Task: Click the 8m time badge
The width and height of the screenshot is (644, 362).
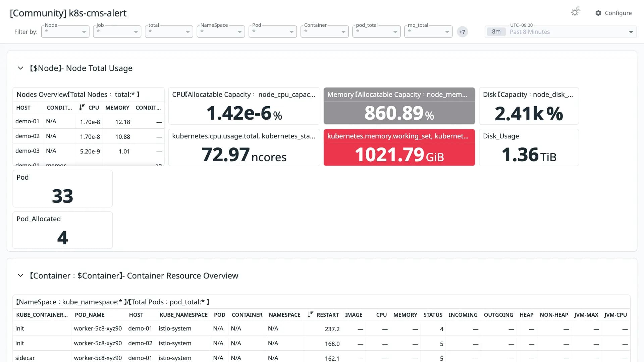Action: 496,32
